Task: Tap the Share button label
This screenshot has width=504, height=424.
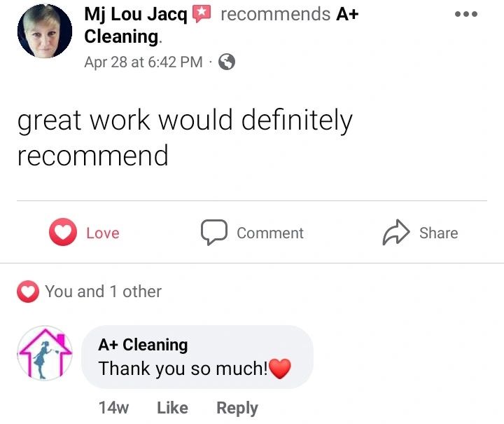Action: (438, 233)
